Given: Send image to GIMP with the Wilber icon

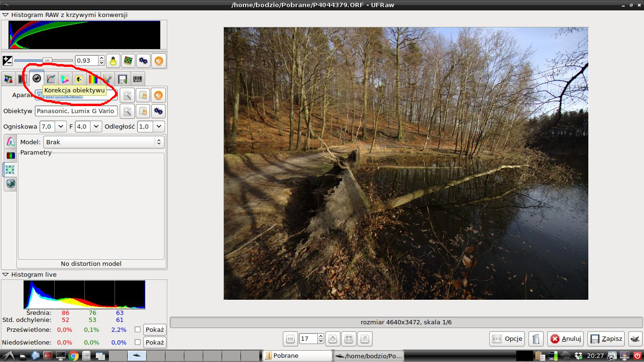Looking at the screenshot, I should (636, 338).
